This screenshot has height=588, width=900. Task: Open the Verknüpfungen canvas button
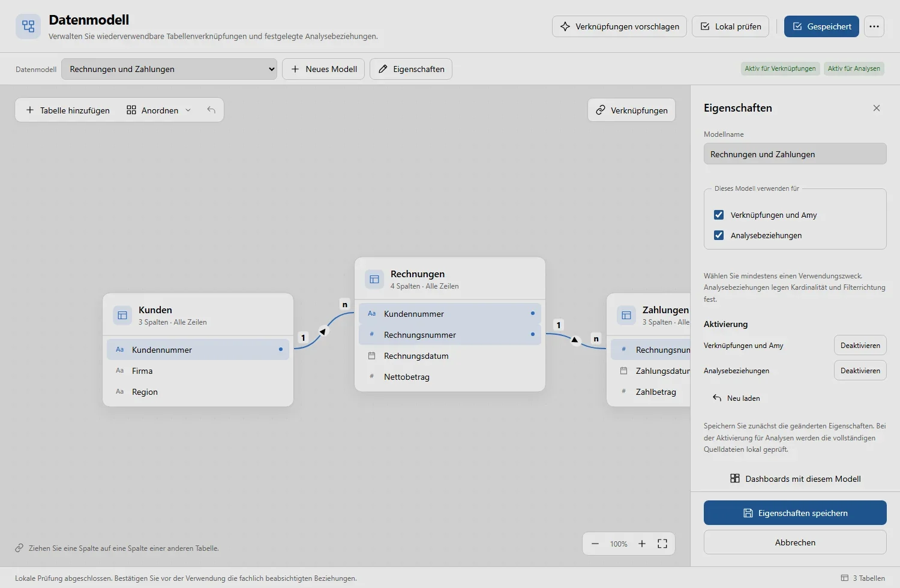(x=631, y=110)
